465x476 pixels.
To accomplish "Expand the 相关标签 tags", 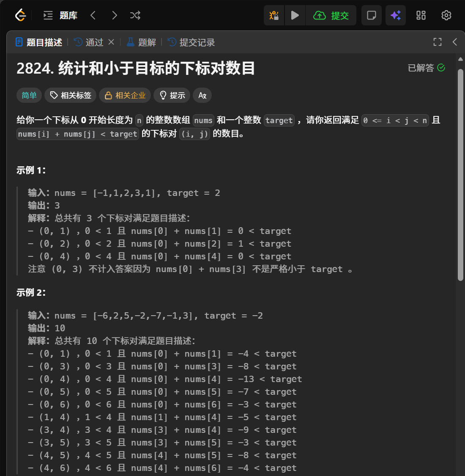I will click(x=70, y=95).
